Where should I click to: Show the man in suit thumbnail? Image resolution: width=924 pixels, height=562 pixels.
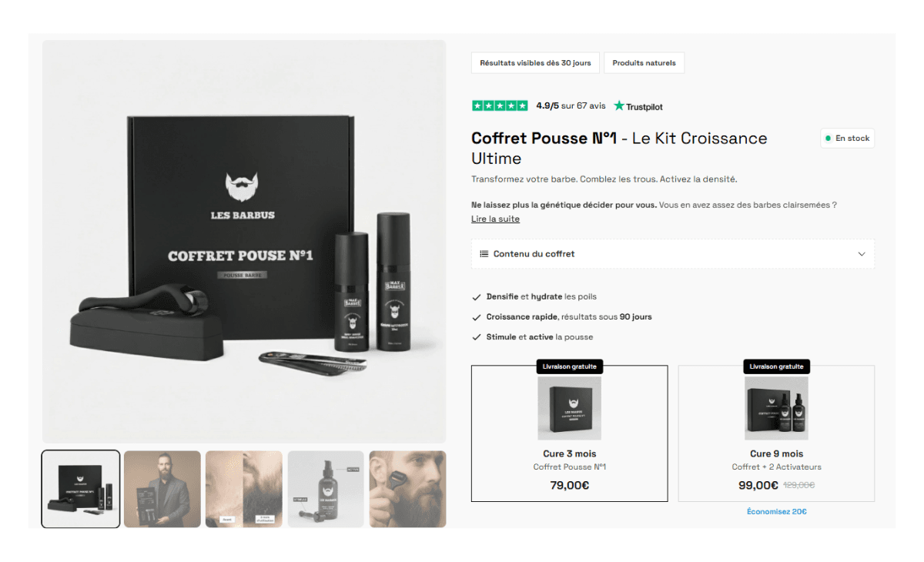[162, 489]
